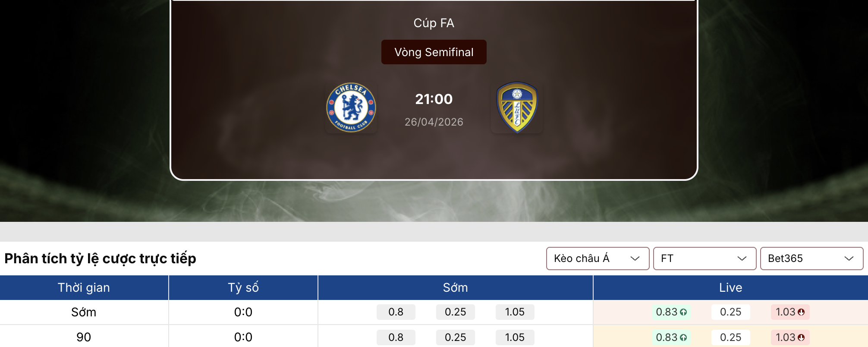Open the Bet365 bookmaker dropdown
The height and width of the screenshot is (347, 868).
(811, 259)
